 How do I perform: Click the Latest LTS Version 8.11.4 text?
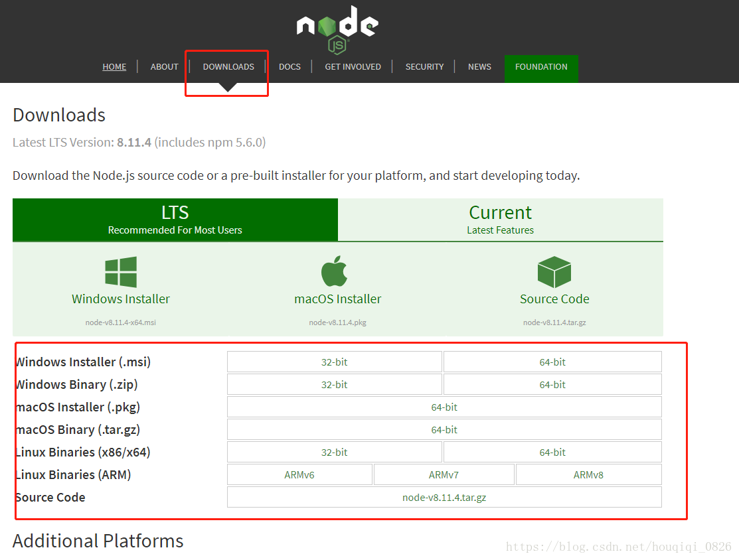(139, 143)
